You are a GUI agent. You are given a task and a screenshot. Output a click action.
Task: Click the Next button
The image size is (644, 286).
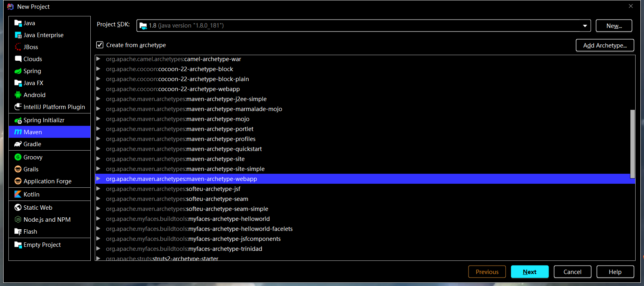pyautogui.click(x=530, y=272)
